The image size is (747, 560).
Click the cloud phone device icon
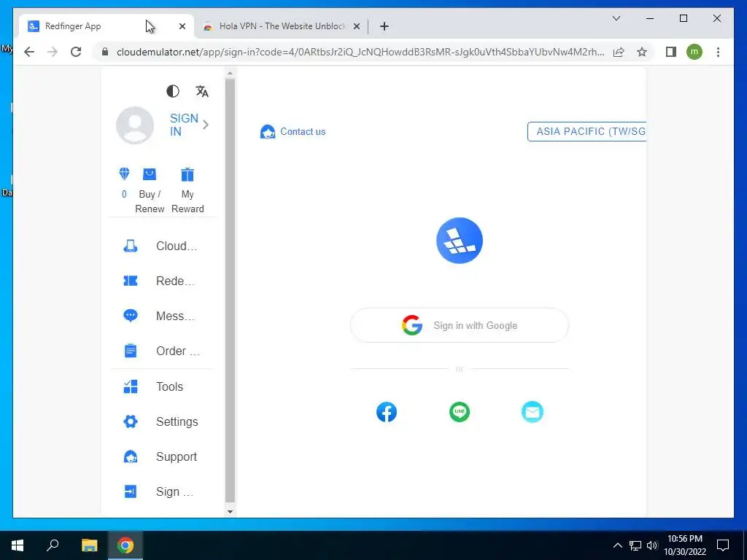tap(131, 246)
